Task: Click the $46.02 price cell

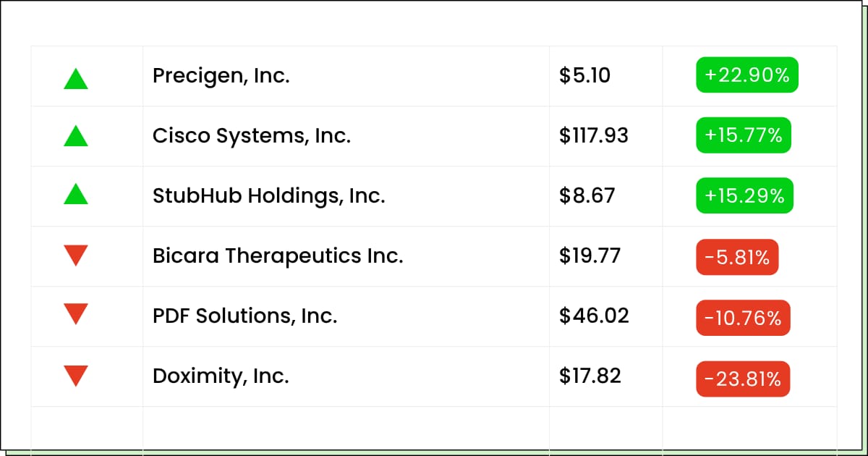Action: pyautogui.click(x=605, y=316)
